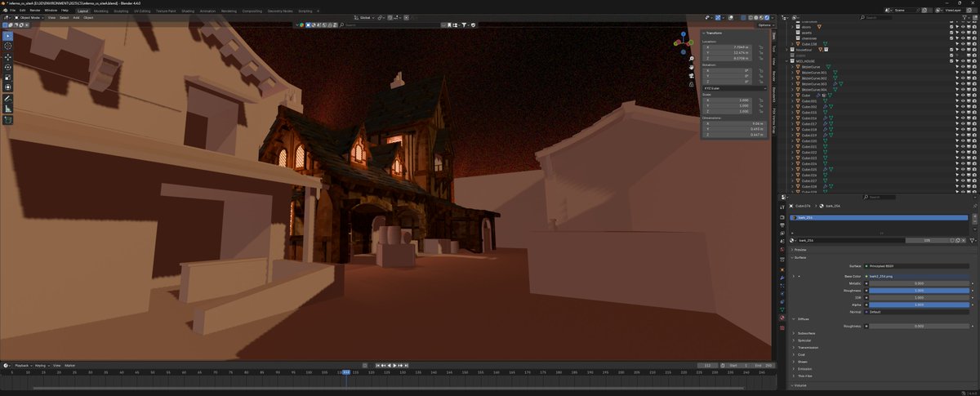This screenshot has width=980, height=396.
Task: Jump to the timeline start frame
Action: pyautogui.click(x=379, y=365)
